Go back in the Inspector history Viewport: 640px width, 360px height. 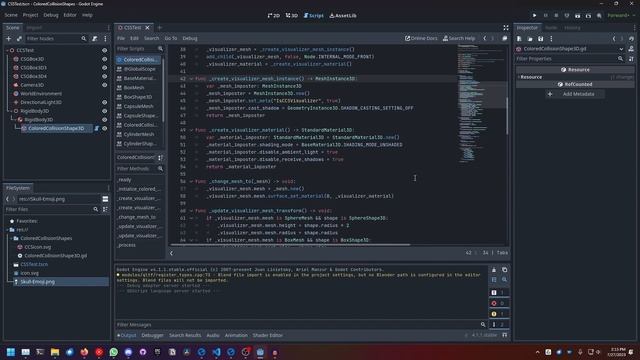pos(614,38)
